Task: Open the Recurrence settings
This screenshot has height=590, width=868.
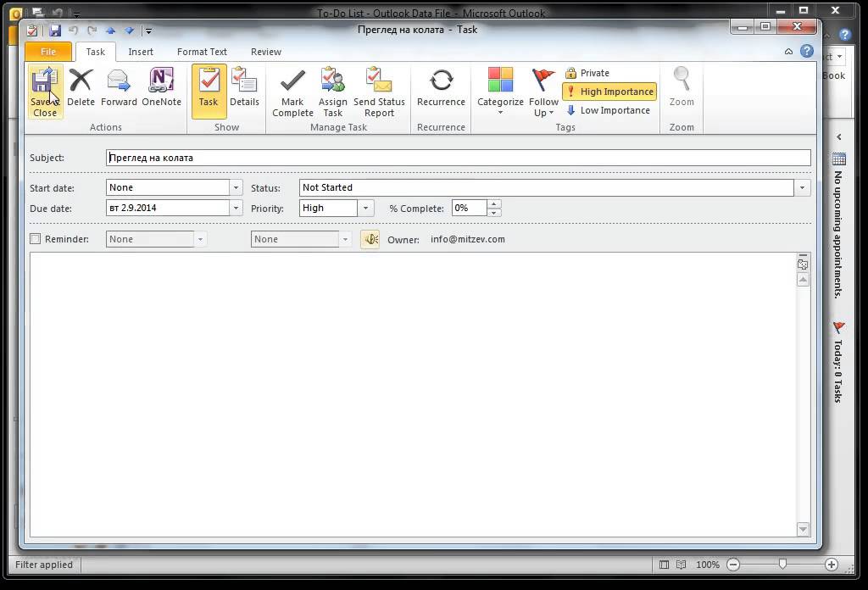Action: [441, 87]
